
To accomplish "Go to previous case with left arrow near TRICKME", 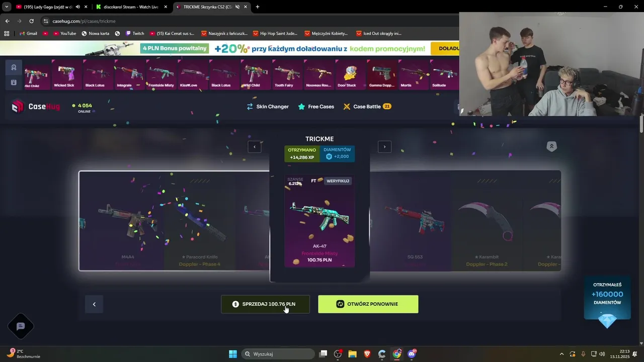I will point(255,147).
